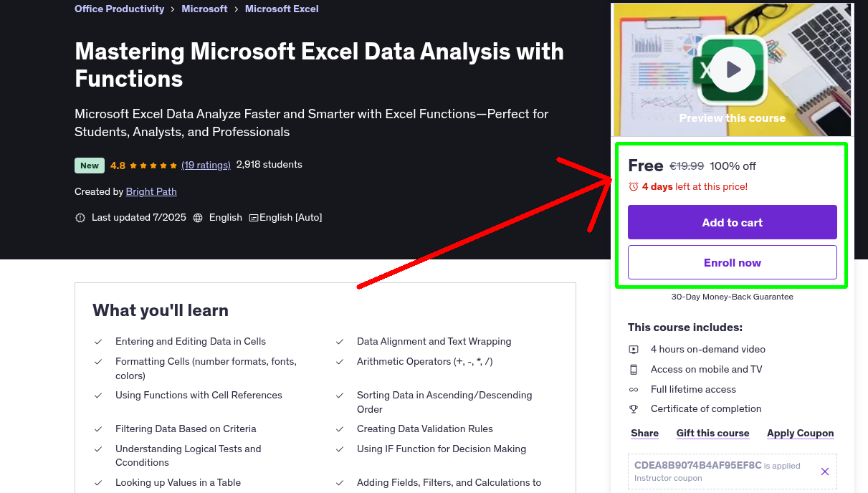Open the 19 ratings link
Viewport: 868px width, 493px height.
point(206,165)
